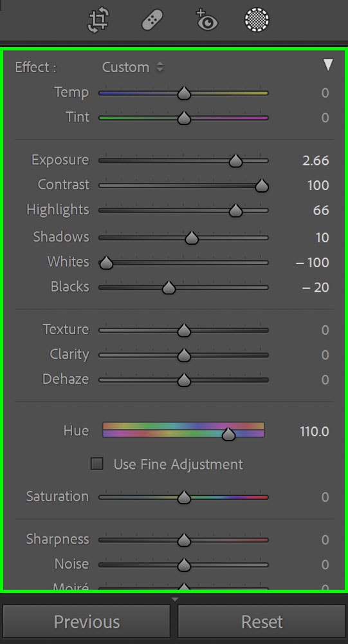The height and width of the screenshot is (644, 348).
Task: Collapse the effect panel disclosure triangle
Action: [x=328, y=65]
